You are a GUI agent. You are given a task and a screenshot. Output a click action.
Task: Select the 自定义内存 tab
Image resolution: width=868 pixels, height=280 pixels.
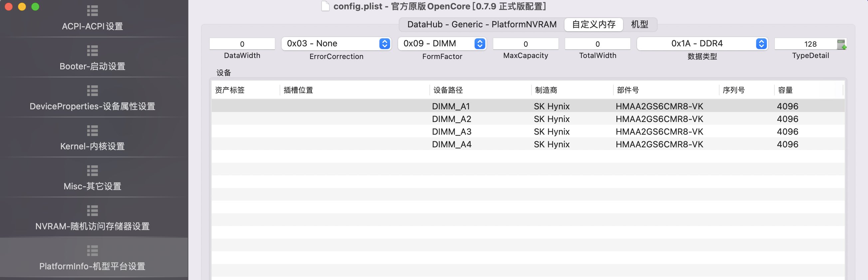click(594, 24)
